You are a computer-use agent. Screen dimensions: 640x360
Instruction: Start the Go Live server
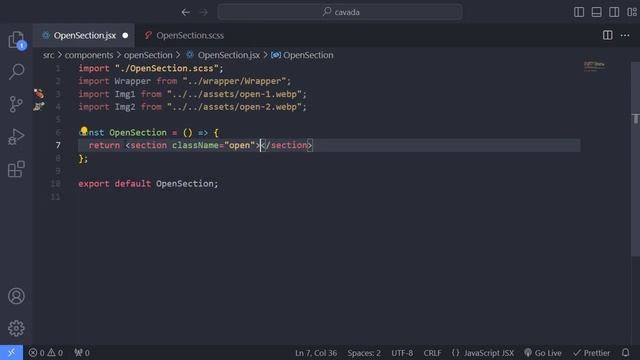tap(543, 353)
